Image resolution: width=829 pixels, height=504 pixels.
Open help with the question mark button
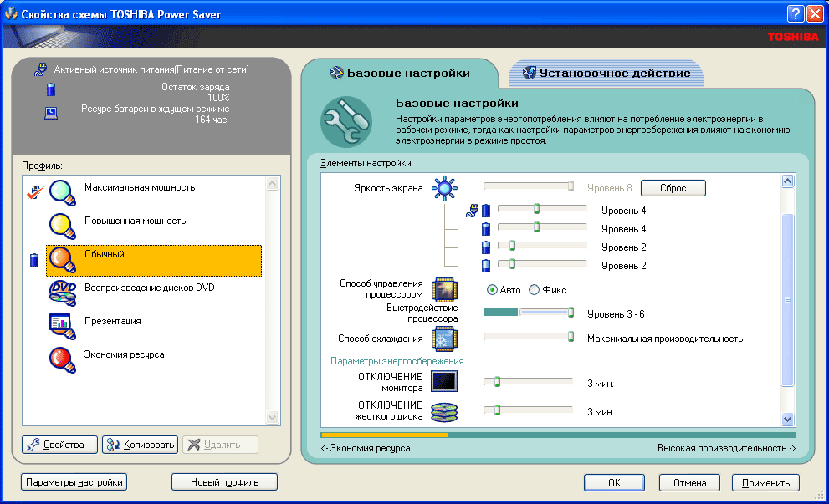(x=796, y=13)
